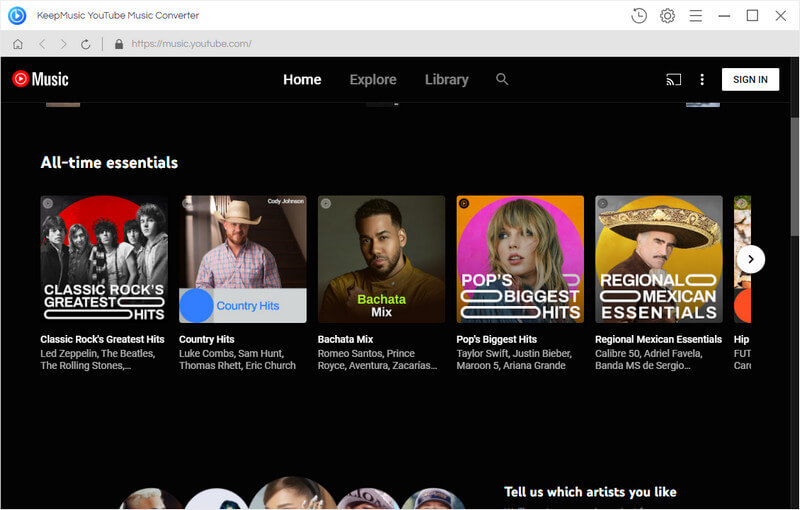The height and width of the screenshot is (510, 800).
Task: Click the YouTube Music logo
Action: pyautogui.click(x=40, y=79)
